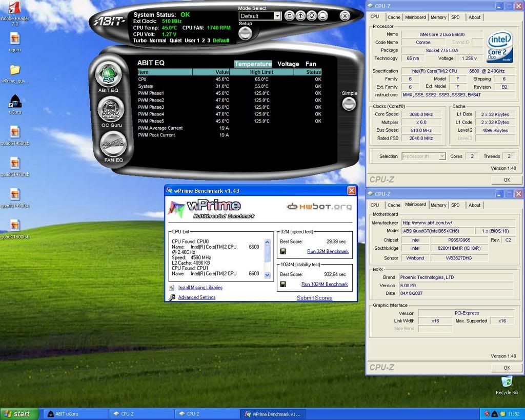Click the round Simple view button
Viewport: 525px width, 420px height.
(x=349, y=104)
